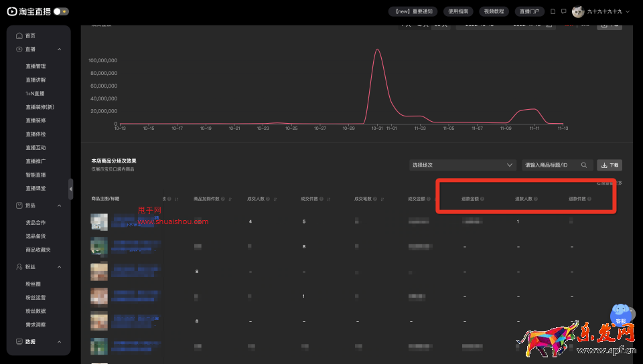Click the 下载 download button
Screen dimensions: 643x364
[x=610, y=165]
